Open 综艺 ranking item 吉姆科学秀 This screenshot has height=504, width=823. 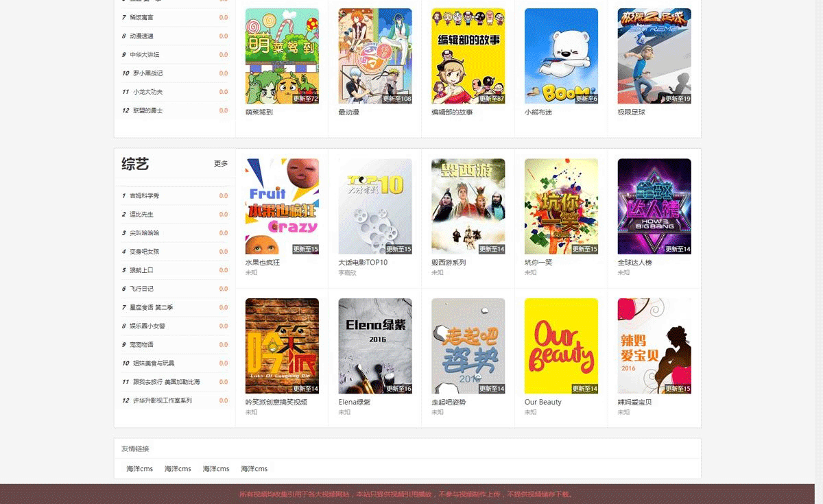[x=144, y=195]
